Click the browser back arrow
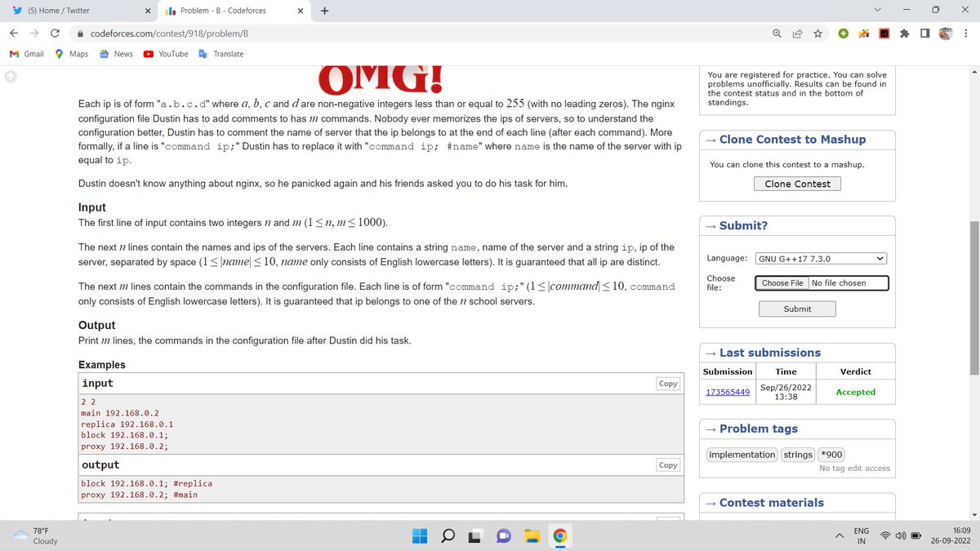 pyautogui.click(x=15, y=33)
